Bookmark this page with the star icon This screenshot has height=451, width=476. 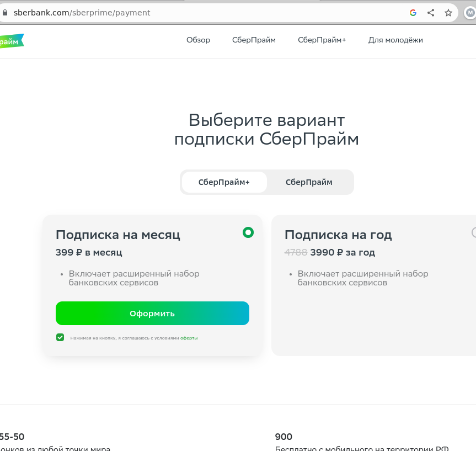(x=448, y=13)
